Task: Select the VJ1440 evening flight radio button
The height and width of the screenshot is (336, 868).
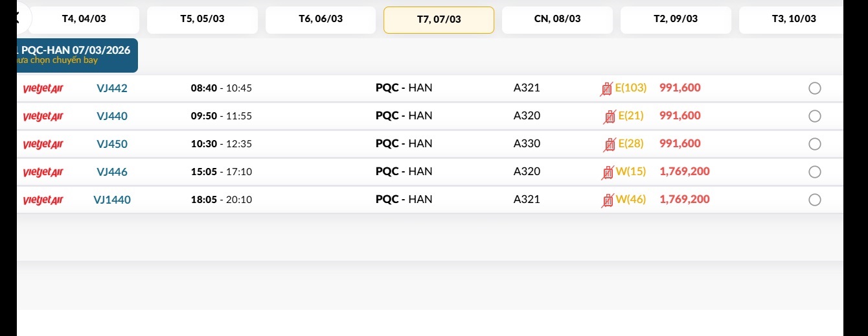Action: [815, 200]
